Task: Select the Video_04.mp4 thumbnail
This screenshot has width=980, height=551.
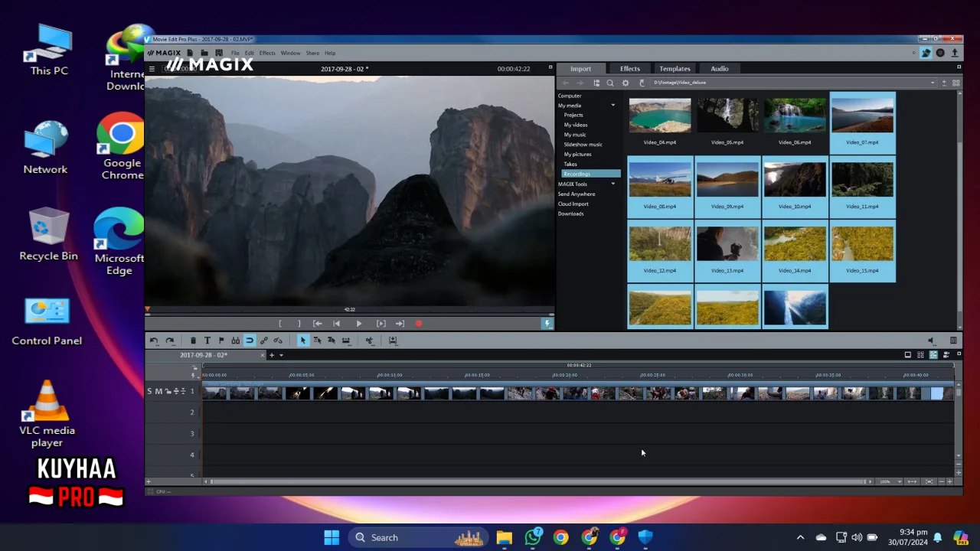Action: click(660, 116)
